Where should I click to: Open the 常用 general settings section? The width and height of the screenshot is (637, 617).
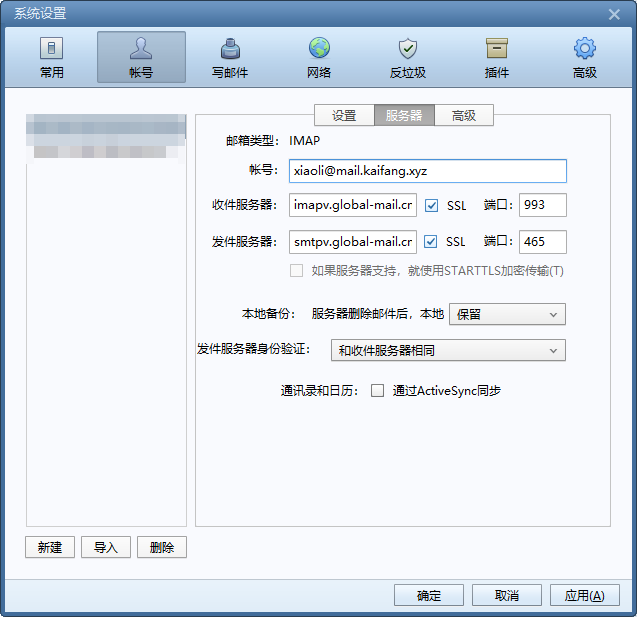52,57
